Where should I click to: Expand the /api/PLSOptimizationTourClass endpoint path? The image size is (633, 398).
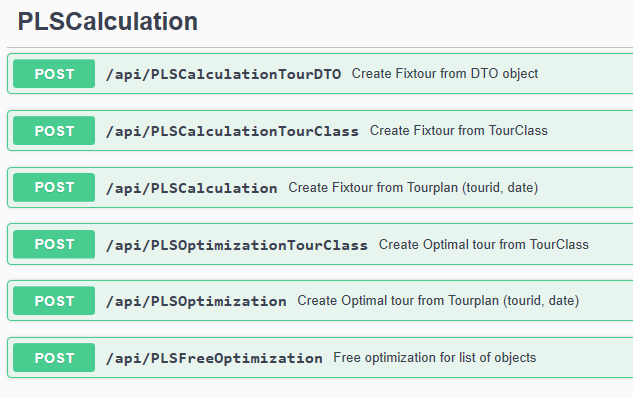coord(237,245)
